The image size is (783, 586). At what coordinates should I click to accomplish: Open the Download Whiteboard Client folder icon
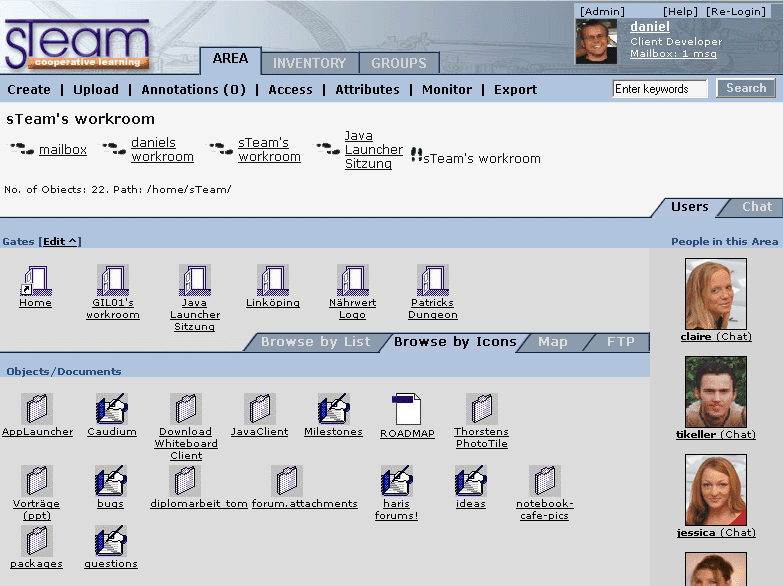point(186,409)
